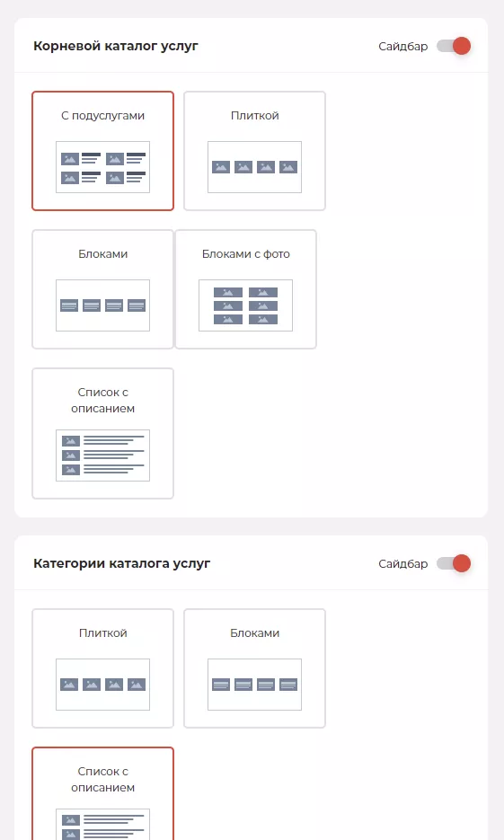
Task: Select 'Плиткой' preview icon in Категории каталога услуг
Action: click(102, 685)
